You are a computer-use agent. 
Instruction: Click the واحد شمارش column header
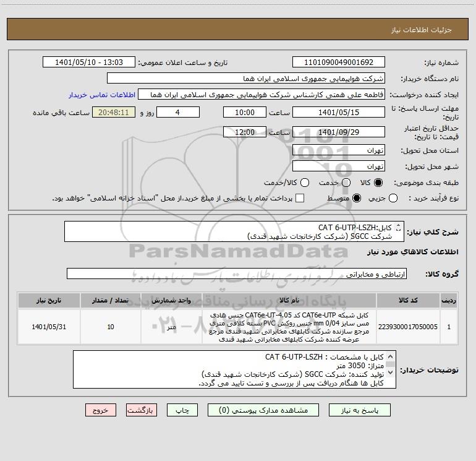tap(171, 300)
